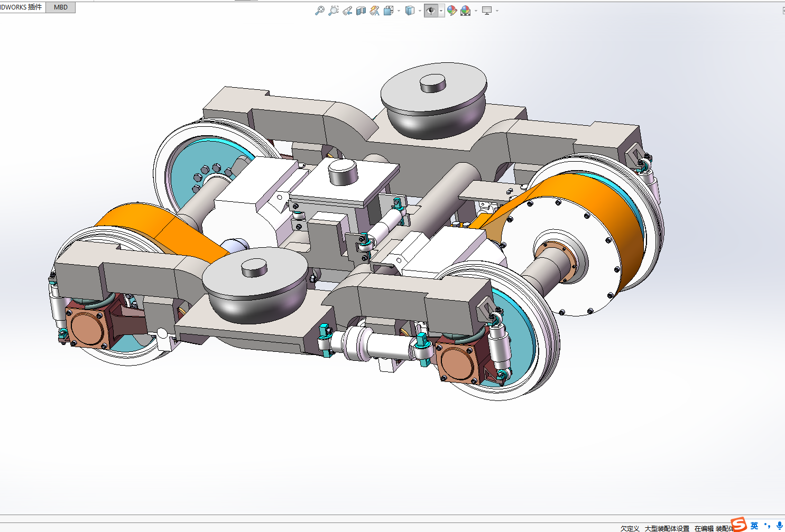
Task: Select the lower front grey dome air spring
Action: click(x=255, y=285)
